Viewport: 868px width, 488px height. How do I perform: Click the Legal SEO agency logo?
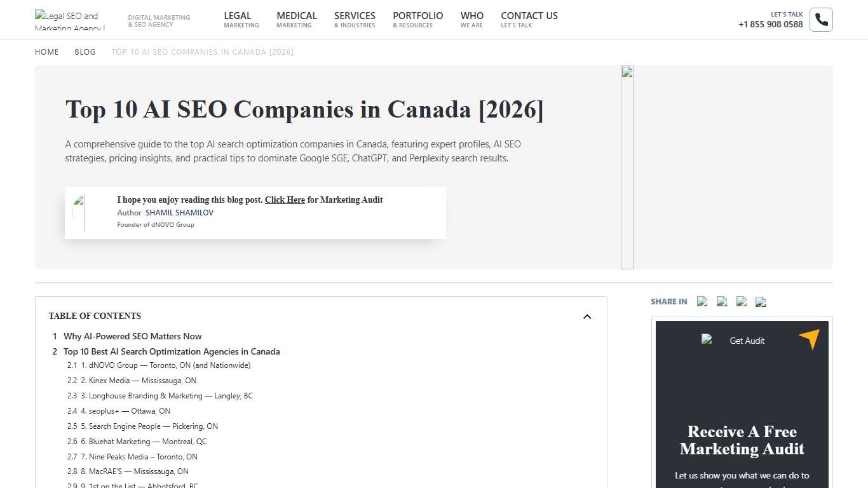tap(70, 20)
